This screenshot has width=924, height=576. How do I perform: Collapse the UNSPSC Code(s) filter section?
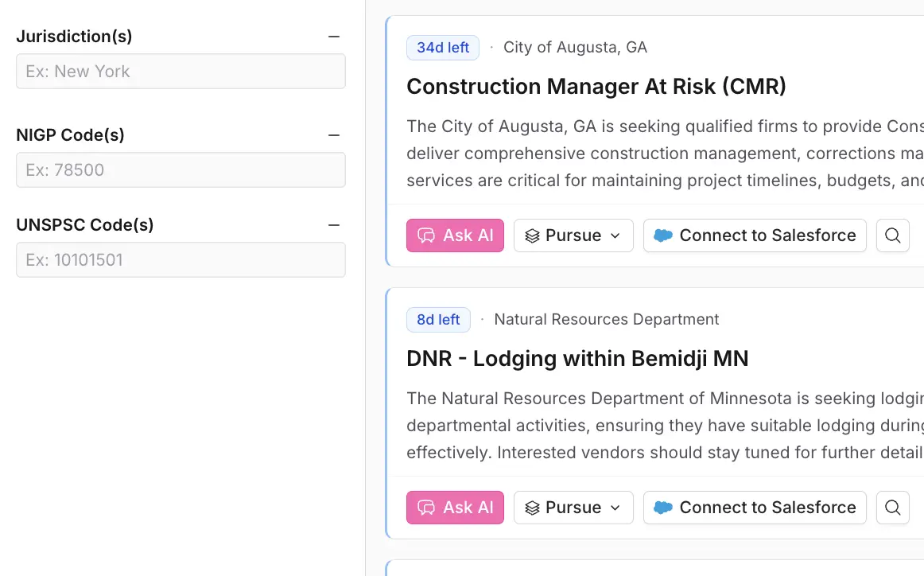coord(334,224)
